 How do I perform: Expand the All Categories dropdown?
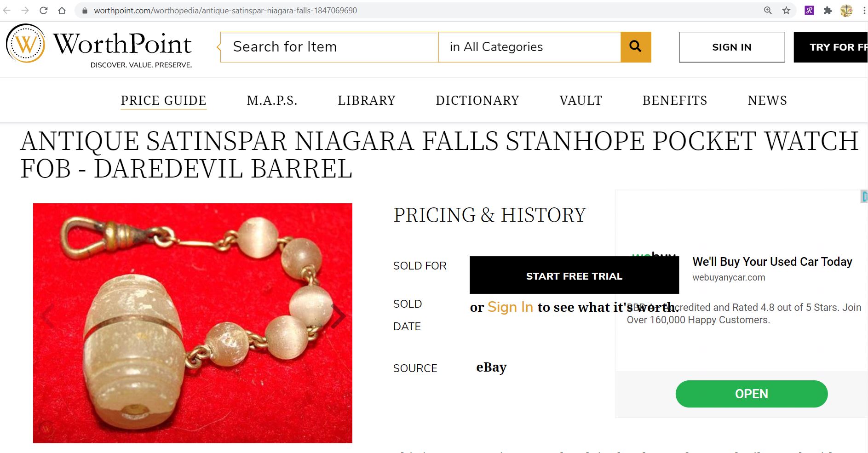[x=529, y=46]
